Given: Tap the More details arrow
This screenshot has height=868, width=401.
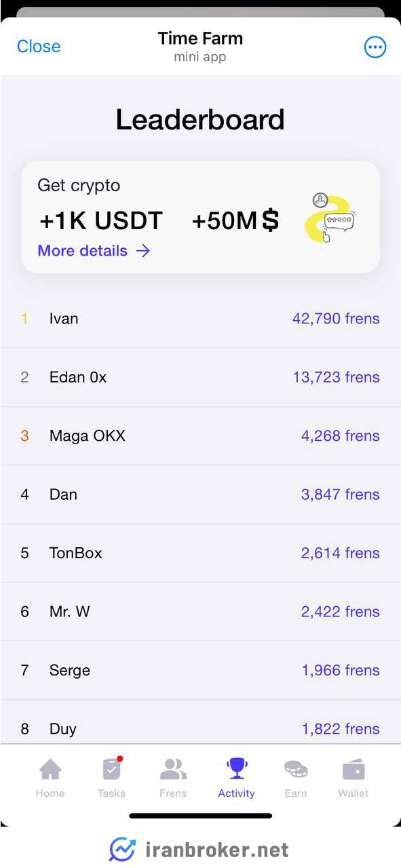Looking at the screenshot, I should coord(143,251).
